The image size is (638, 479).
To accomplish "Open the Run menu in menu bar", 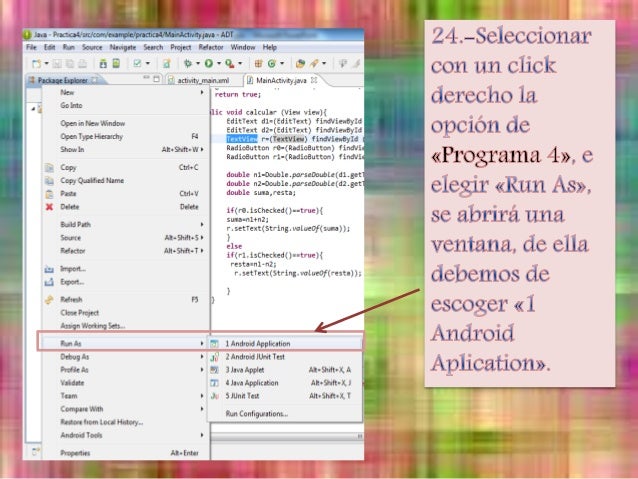I will (68, 47).
